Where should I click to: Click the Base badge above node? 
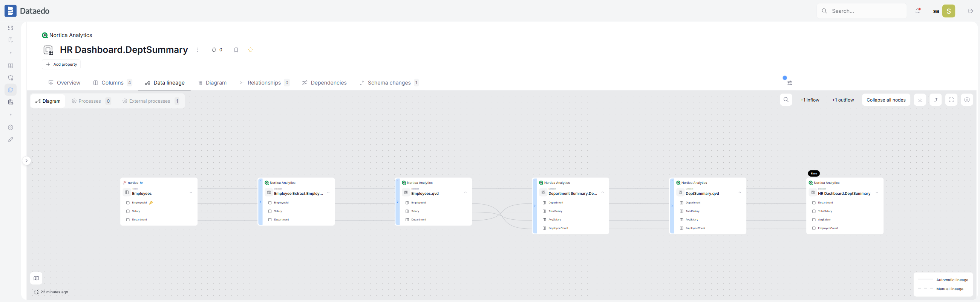coord(814,173)
